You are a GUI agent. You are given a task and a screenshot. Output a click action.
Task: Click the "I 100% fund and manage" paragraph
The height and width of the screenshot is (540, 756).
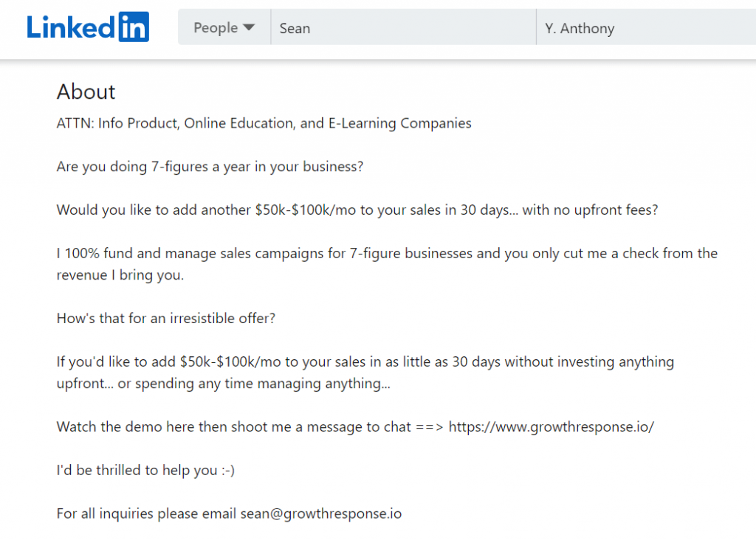click(387, 263)
